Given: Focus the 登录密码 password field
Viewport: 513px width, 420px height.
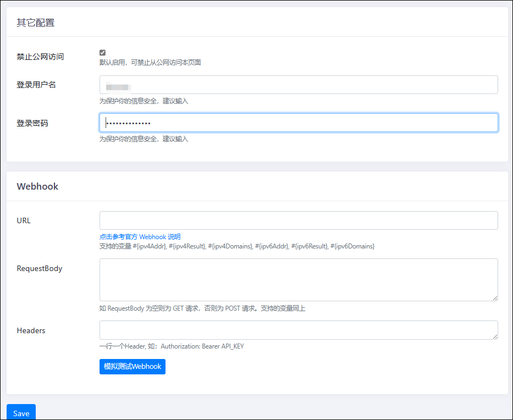Looking at the screenshot, I should 299,123.
